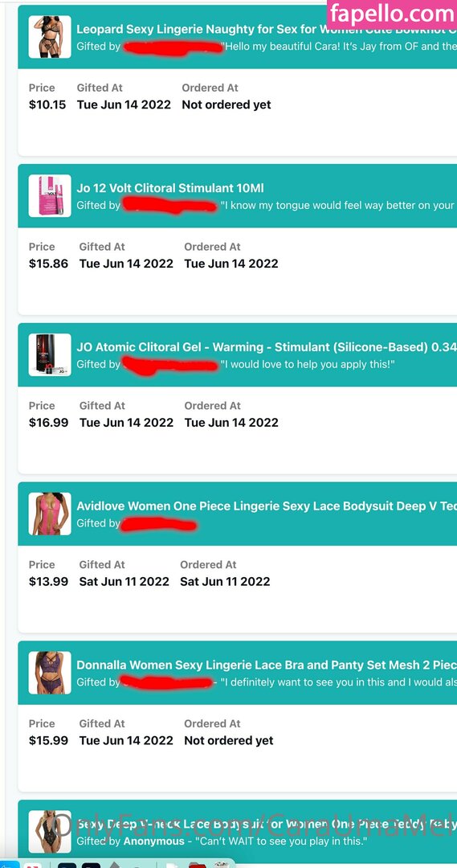Click the Sat Jun 11 2022 Gifted At date
This screenshot has height=868, width=457.
(124, 581)
